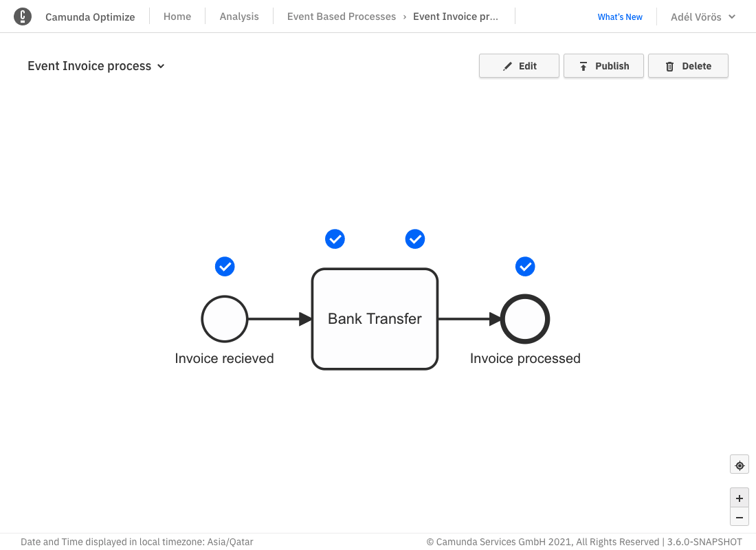This screenshot has height=550, width=756.
Task: Click the diagram recenter crosshair icon
Action: [740, 464]
